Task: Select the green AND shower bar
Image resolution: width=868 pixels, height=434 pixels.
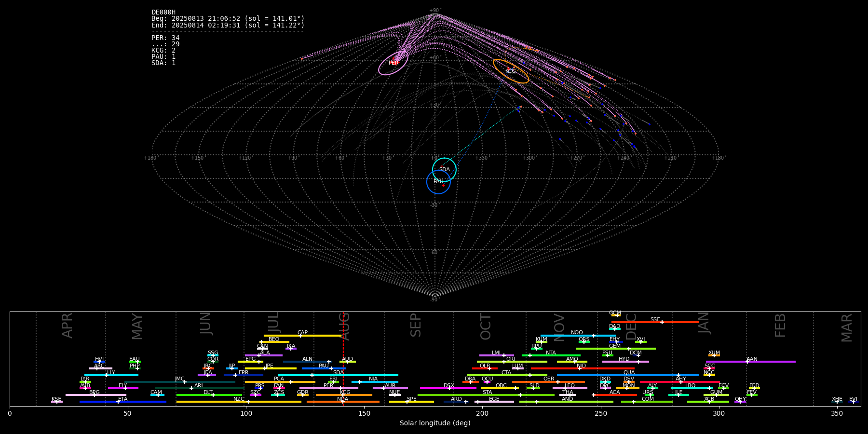Action: pos(567,402)
